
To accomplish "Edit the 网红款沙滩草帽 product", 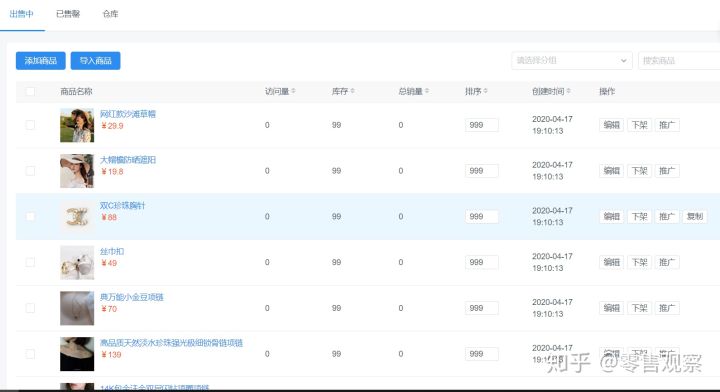I will click(x=611, y=125).
